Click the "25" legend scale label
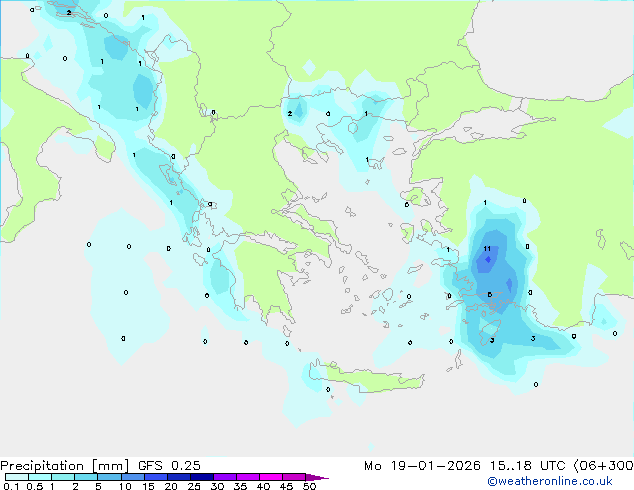This screenshot has width=634, height=490. (194, 486)
